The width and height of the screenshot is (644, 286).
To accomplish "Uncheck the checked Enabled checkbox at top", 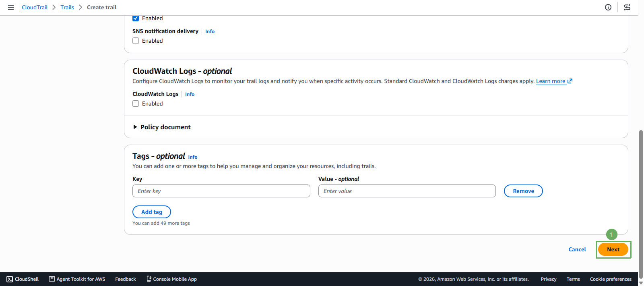I will (x=136, y=18).
